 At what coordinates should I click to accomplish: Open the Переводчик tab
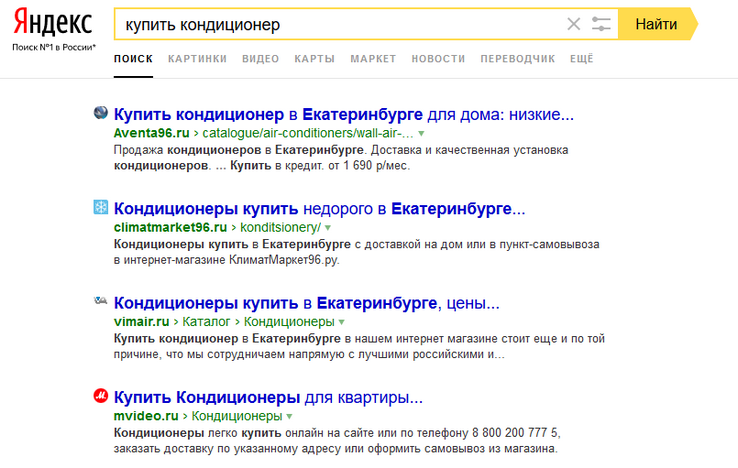tap(518, 59)
